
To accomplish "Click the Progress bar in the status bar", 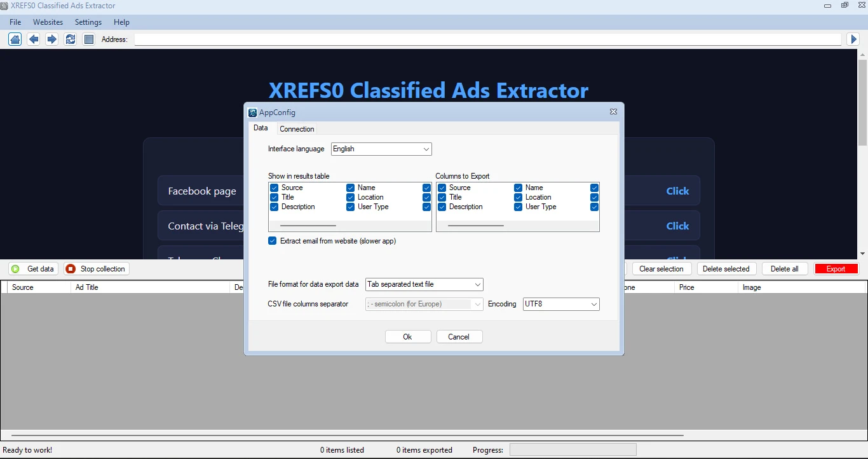I will tap(573, 450).
